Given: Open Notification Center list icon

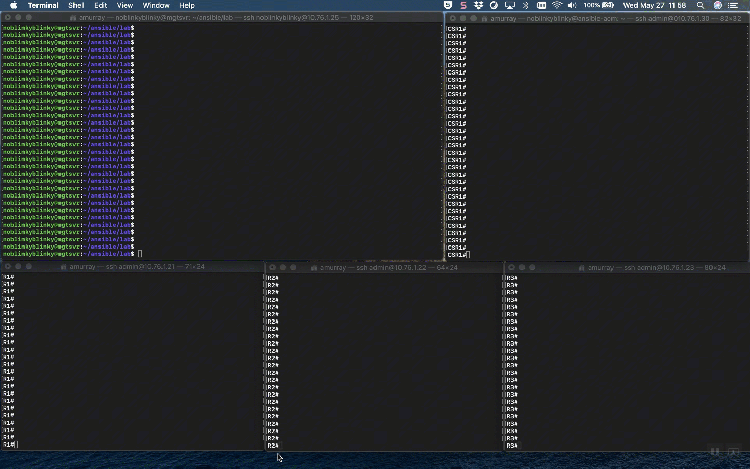Looking at the screenshot, I should (x=736, y=5).
